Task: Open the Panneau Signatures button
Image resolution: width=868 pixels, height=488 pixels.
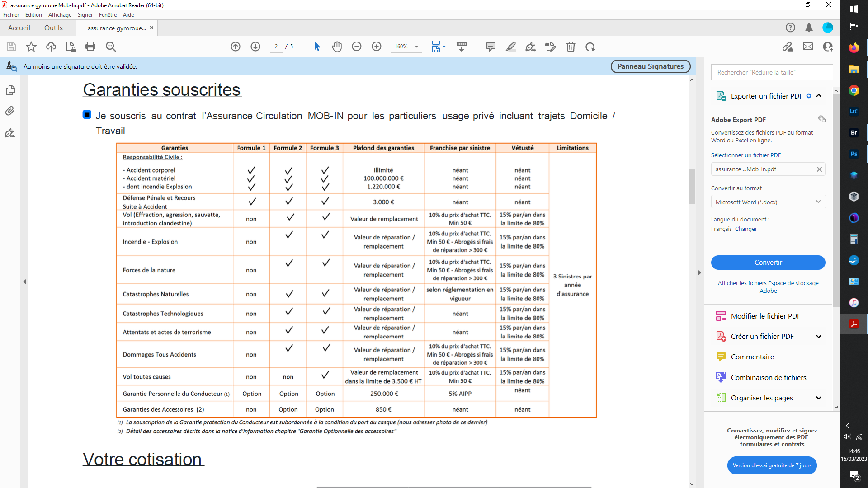Action: click(651, 66)
